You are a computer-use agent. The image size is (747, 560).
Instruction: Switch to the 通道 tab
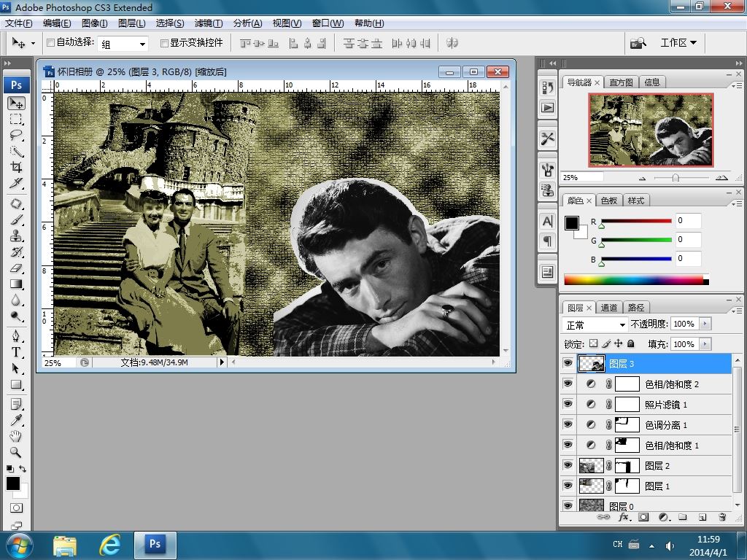pyautogui.click(x=609, y=308)
